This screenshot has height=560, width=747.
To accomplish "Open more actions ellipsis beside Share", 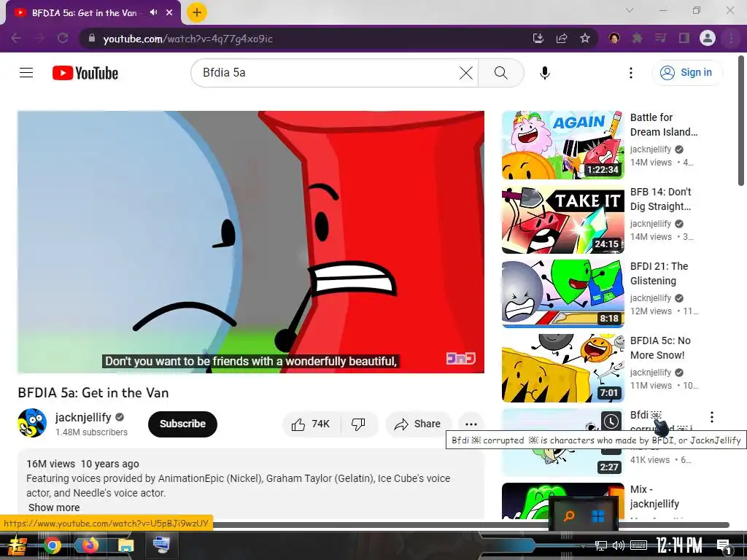I will click(471, 424).
